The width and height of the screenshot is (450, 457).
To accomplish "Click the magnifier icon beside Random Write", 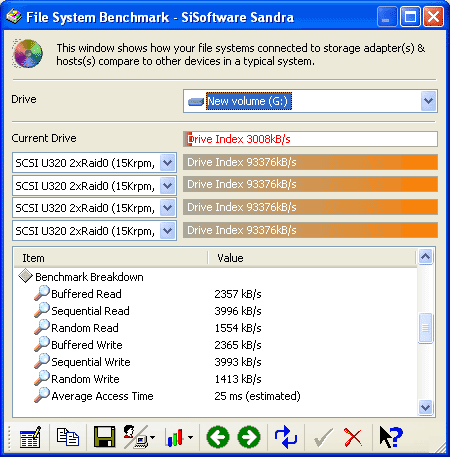I will pos(42,378).
